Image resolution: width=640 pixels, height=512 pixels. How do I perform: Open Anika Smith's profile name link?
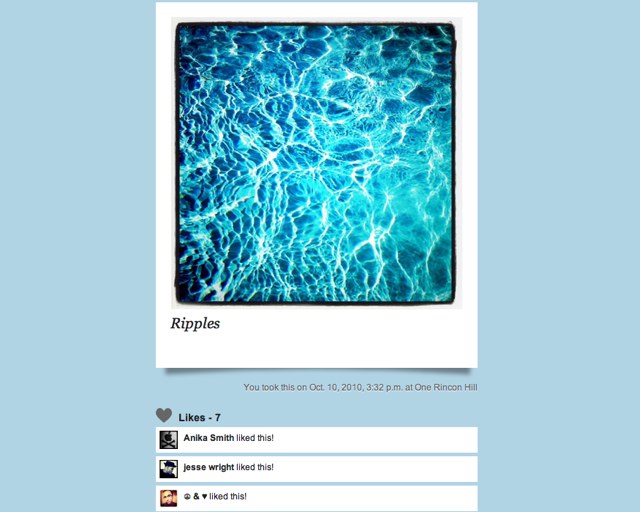point(209,438)
